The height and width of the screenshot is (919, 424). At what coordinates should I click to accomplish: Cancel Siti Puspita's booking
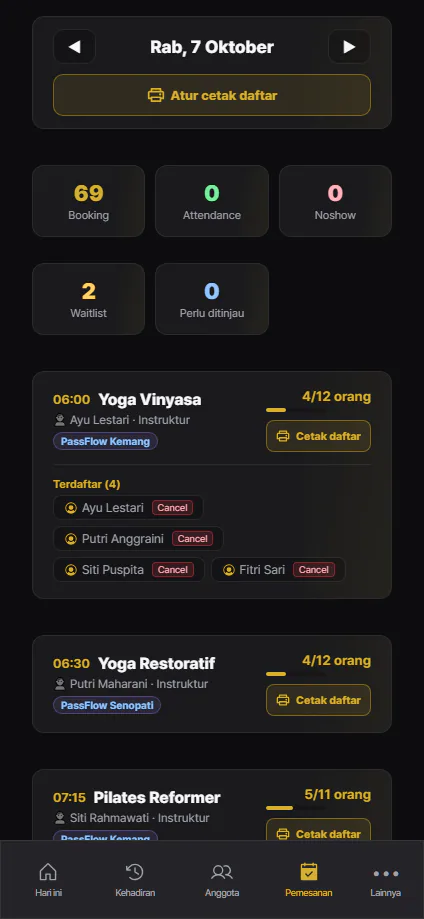173,570
